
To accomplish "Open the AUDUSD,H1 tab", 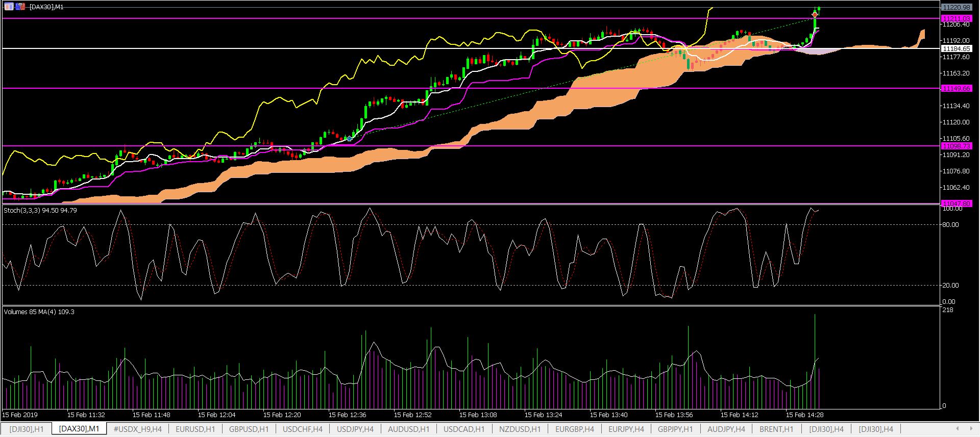I will point(409,429).
